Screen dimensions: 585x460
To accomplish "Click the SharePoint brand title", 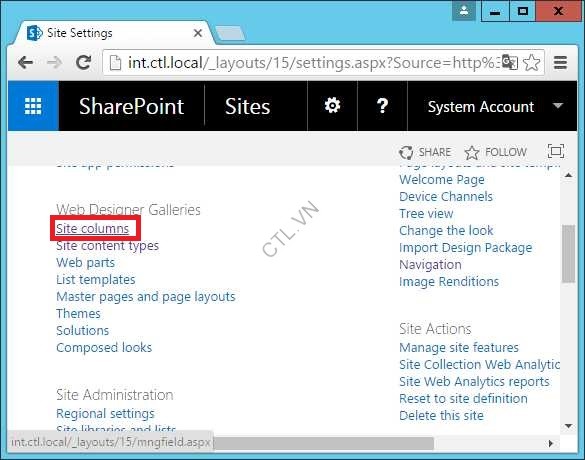I will 131,107.
